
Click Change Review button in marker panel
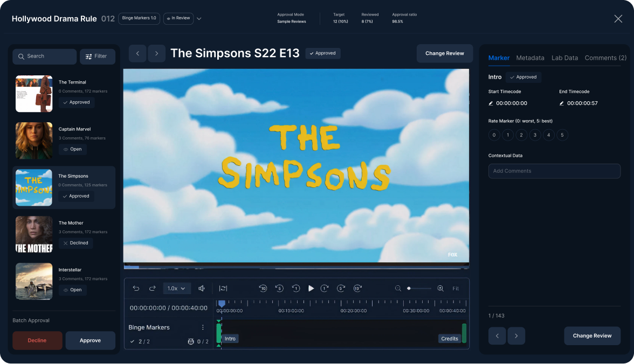592,335
